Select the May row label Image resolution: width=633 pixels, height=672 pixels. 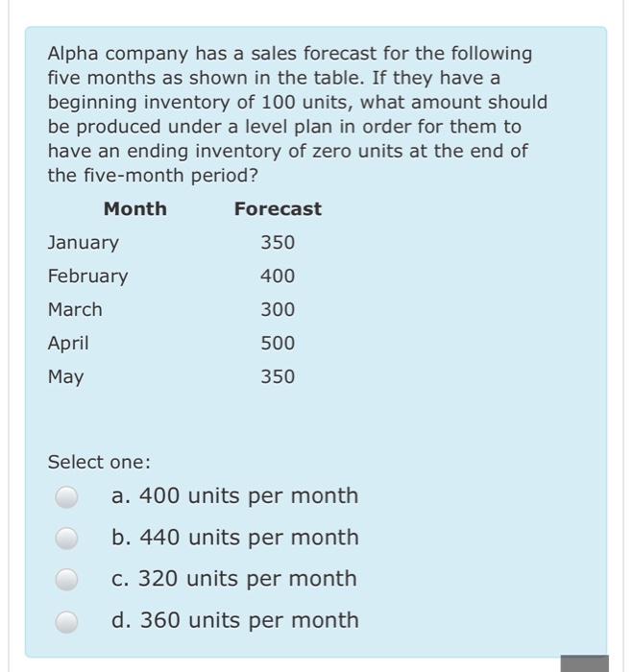(x=65, y=377)
